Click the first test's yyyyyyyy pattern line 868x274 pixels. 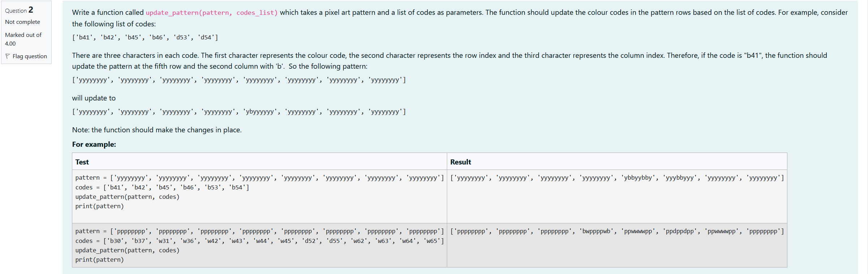click(260, 178)
